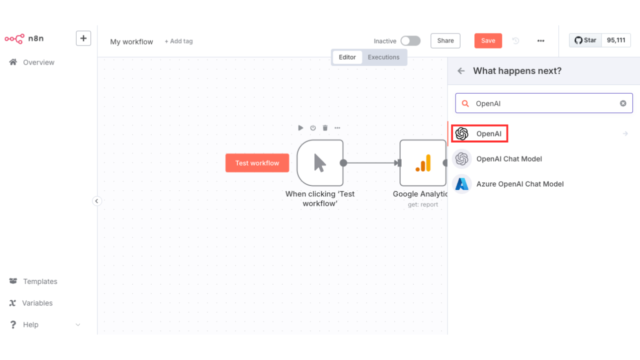Click the Test workflow button
This screenshot has height=360, width=640.
coord(257,163)
